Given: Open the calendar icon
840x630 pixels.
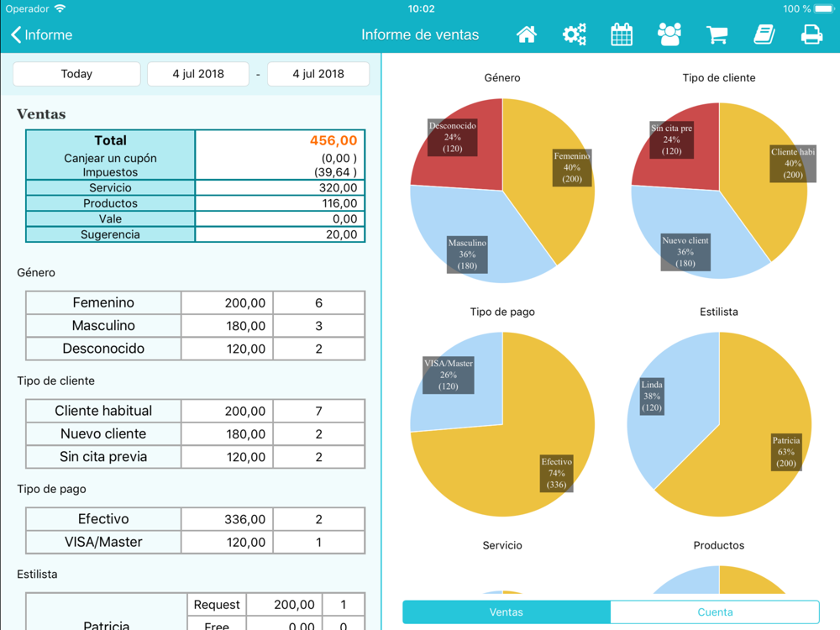Looking at the screenshot, I should click(x=622, y=34).
